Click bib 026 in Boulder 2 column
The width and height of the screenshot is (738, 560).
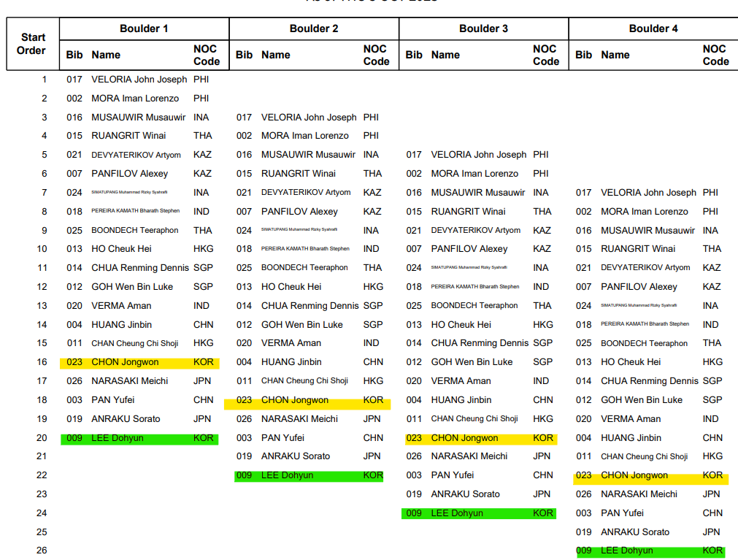coord(245,419)
